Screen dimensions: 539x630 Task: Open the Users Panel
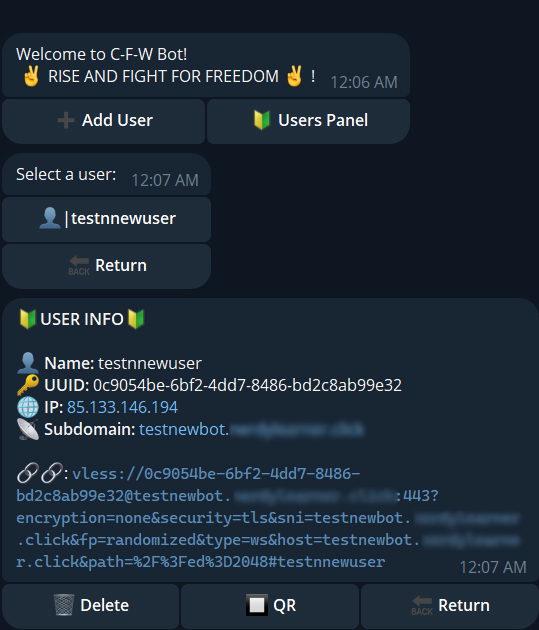[308, 121]
